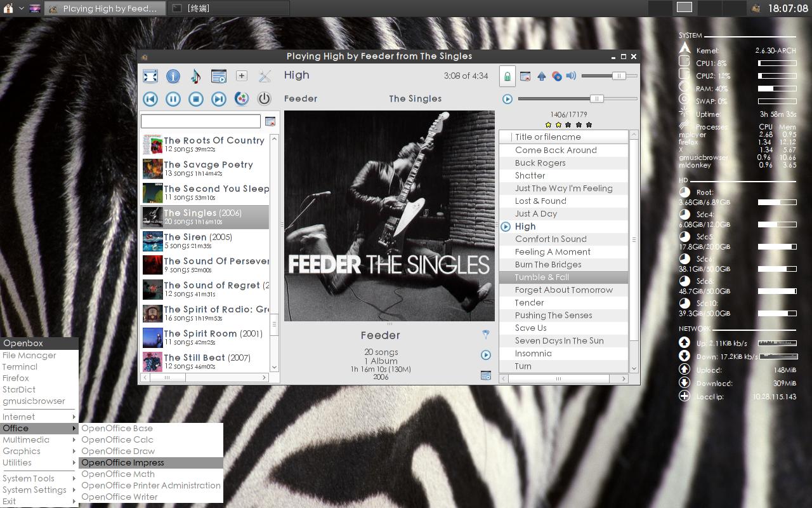Select the song Just A Day
This screenshot has width=812, height=508.
pos(563,213)
